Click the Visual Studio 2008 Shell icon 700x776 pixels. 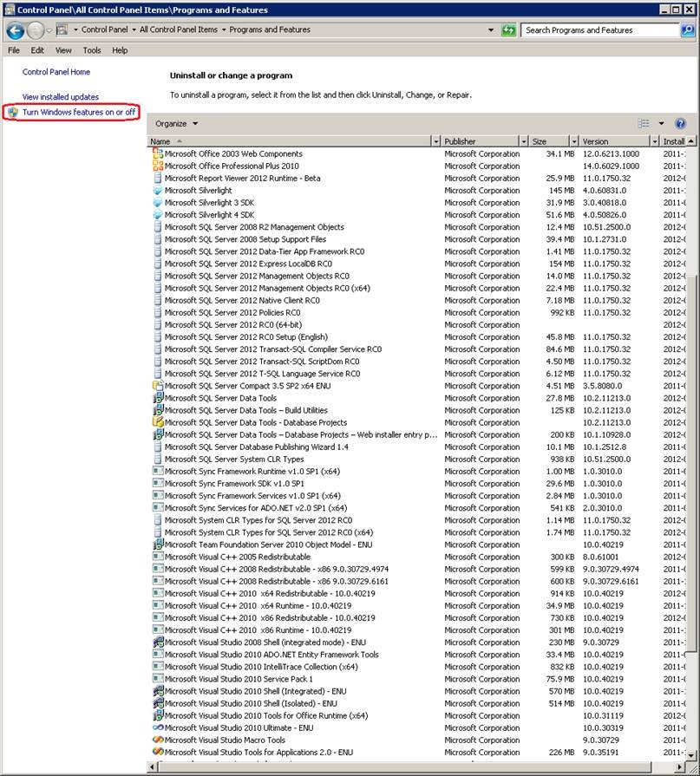[157, 642]
